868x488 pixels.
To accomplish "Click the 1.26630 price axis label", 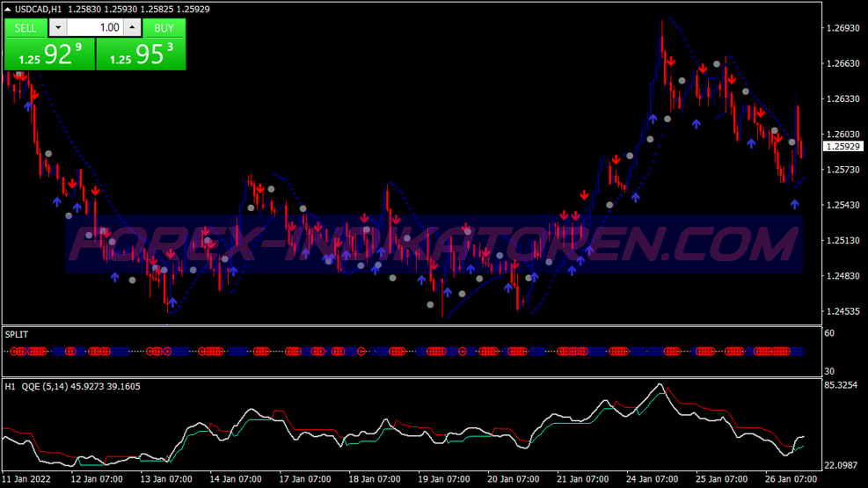I will coord(842,63).
